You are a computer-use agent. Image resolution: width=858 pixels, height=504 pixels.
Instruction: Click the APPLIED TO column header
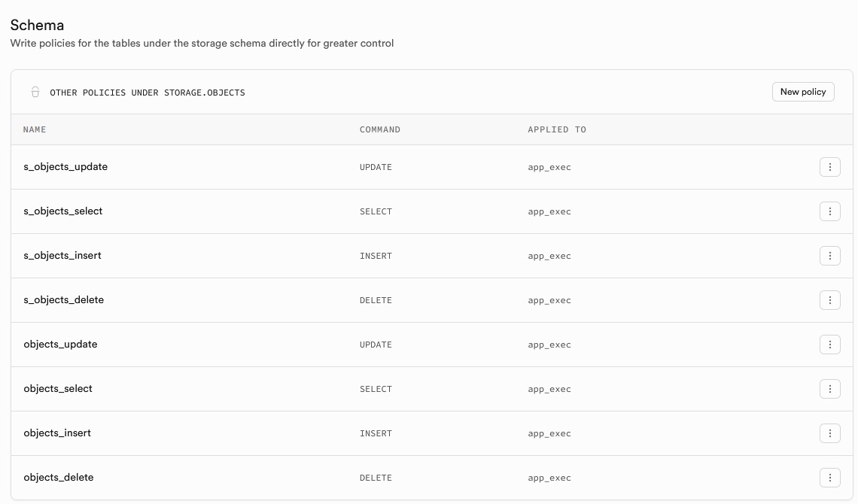point(557,129)
